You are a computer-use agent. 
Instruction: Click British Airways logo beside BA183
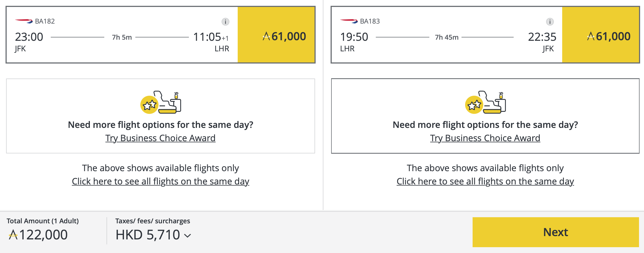pyautogui.click(x=349, y=21)
